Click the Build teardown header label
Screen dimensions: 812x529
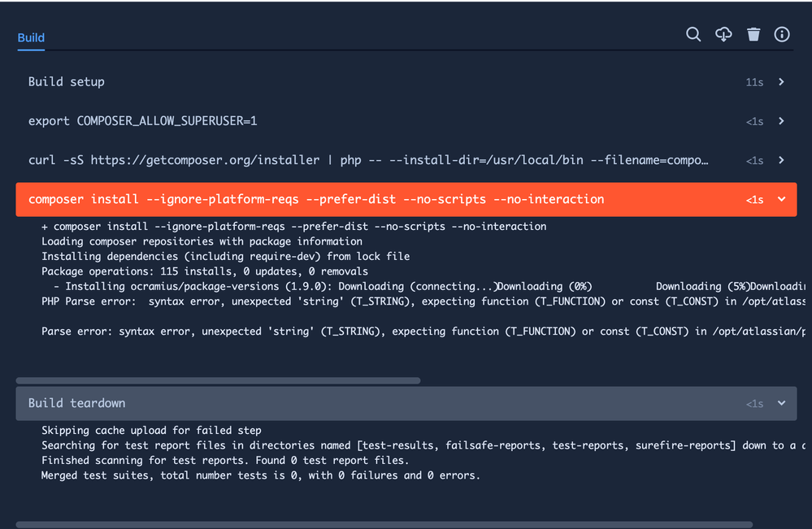[76, 403]
